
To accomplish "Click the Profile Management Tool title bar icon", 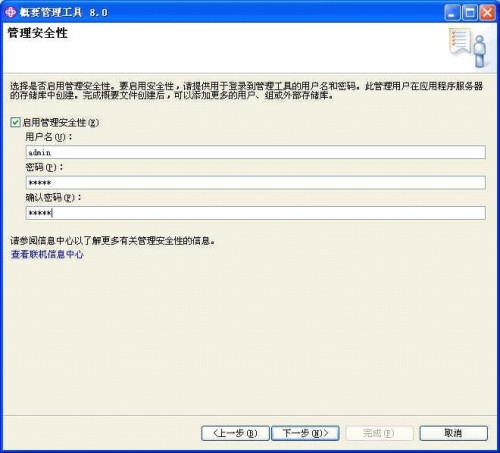I will click(x=10, y=12).
